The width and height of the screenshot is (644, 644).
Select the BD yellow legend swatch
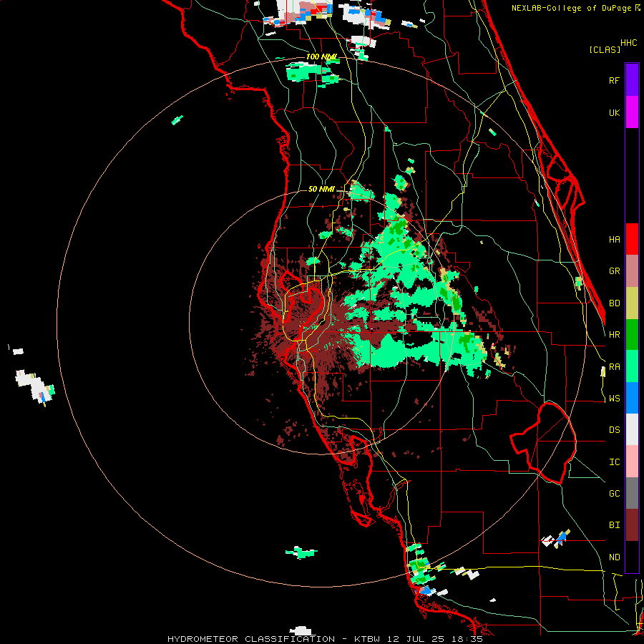(x=632, y=303)
